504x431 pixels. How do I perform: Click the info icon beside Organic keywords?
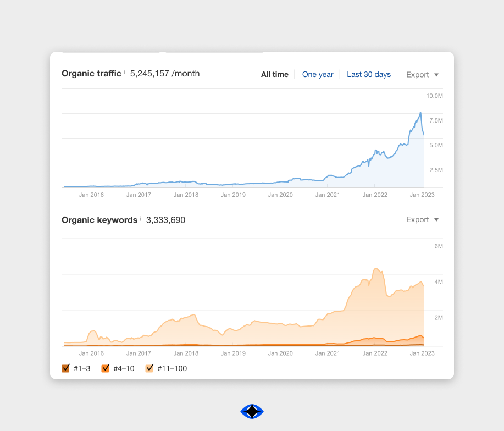coord(140,219)
